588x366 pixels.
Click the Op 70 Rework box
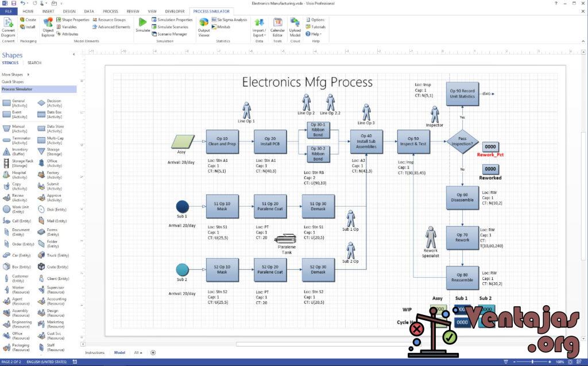tap(462, 237)
